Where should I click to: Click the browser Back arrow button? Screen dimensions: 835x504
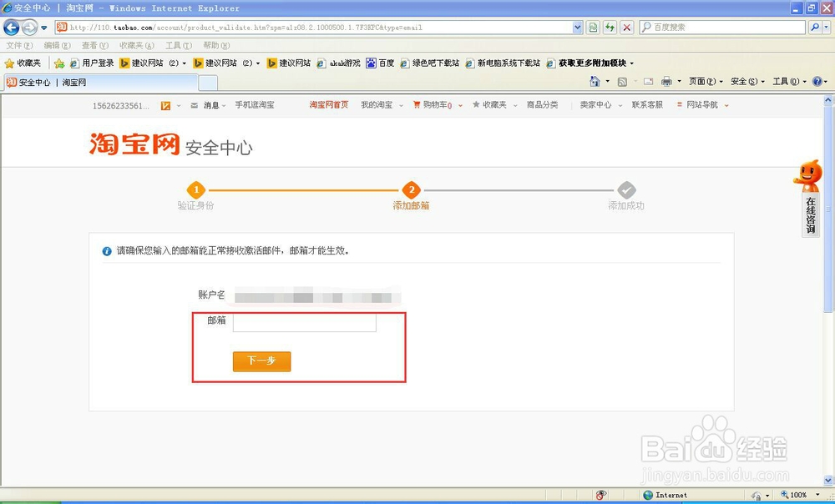point(11,28)
